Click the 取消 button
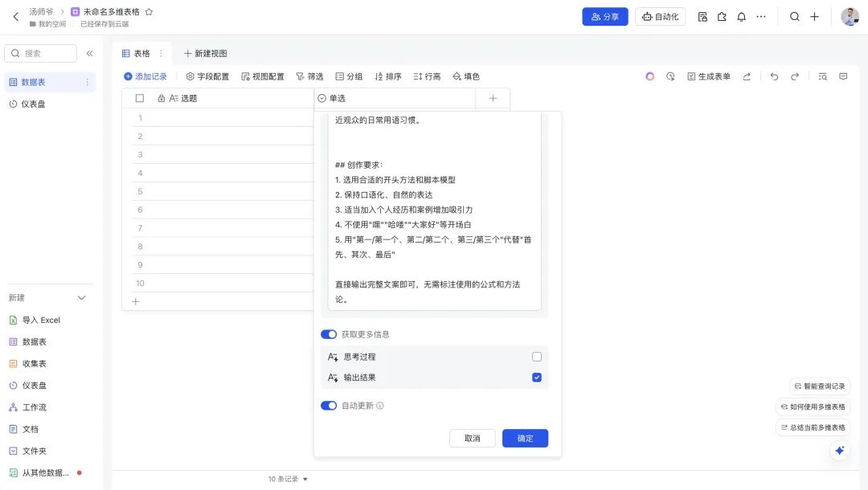Viewport: 868px width, 490px height. 472,438
